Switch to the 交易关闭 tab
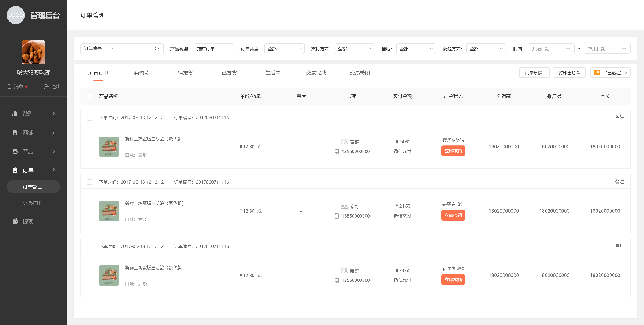The height and width of the screenshot is (325, 644). coord(360,73)
